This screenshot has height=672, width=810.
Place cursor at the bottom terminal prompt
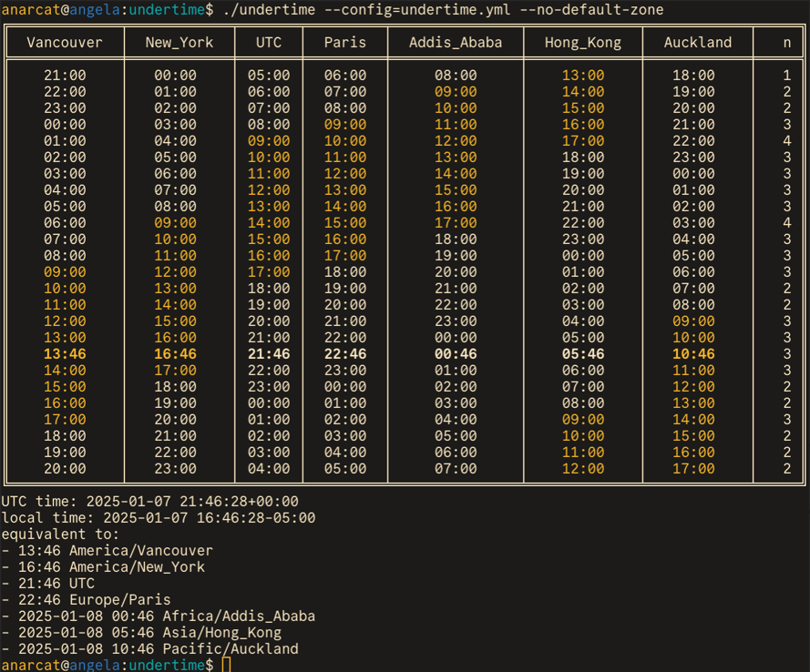226,665
